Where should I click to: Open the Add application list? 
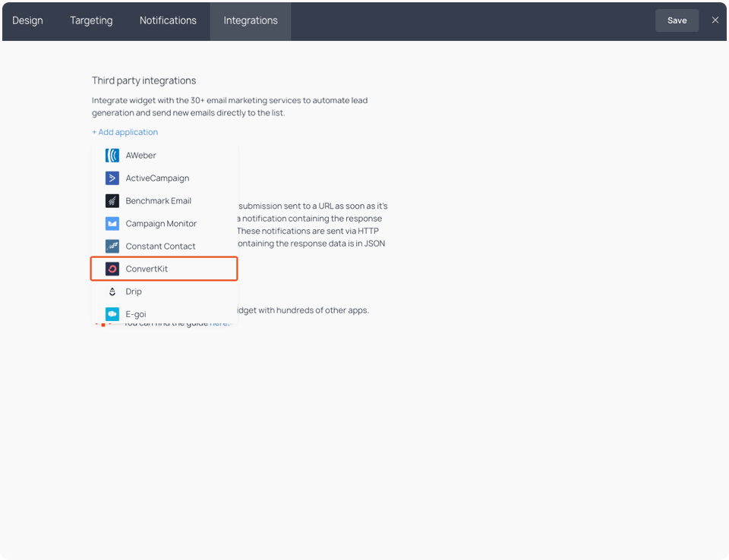pos(125,131)
